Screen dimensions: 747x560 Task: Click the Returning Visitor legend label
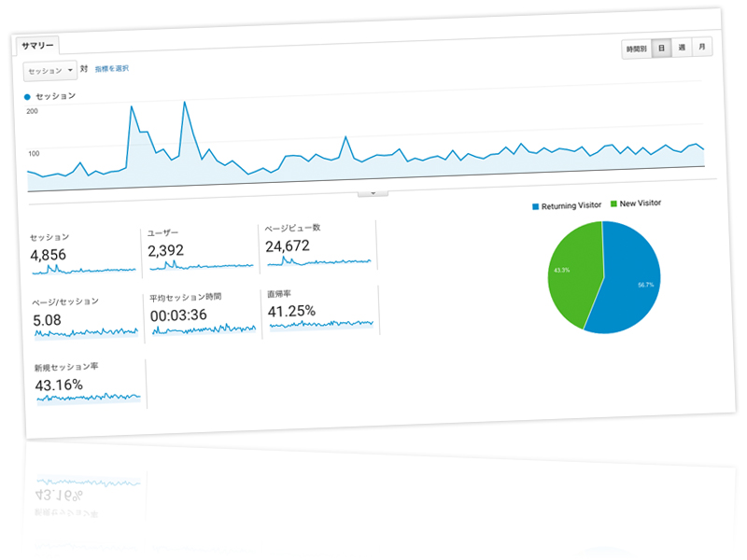[x=571, y=205]
